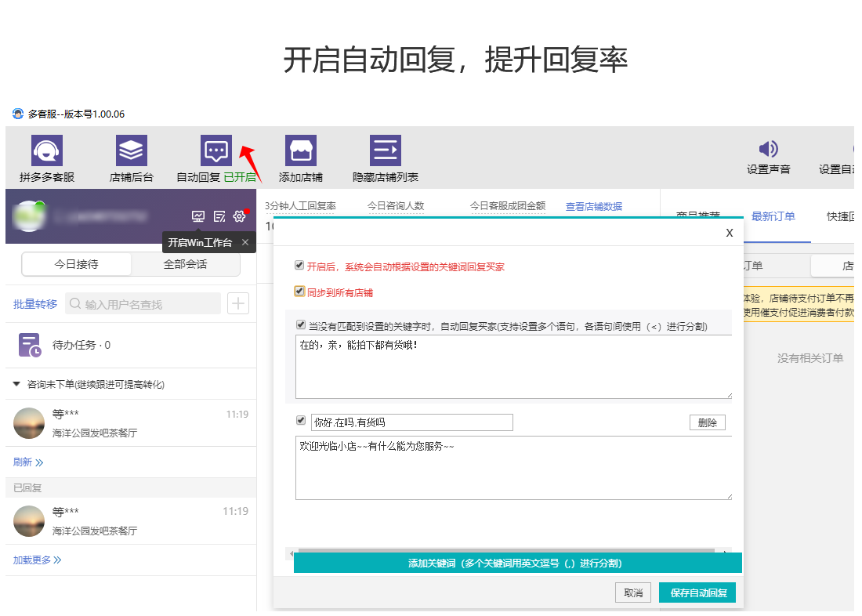Expand list via 加载更多
The height and width of the screenshot is (616, 862).
click(x=37, y=560)
